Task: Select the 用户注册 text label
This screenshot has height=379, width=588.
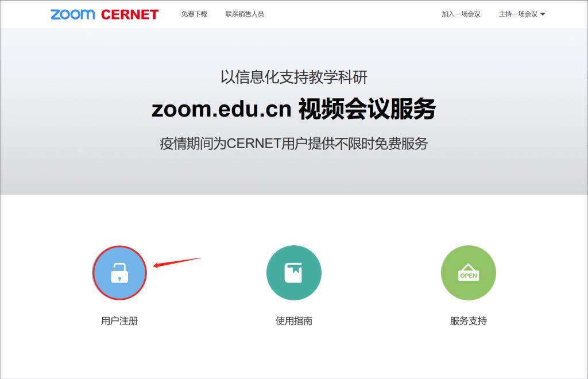Action: (119, 321)
